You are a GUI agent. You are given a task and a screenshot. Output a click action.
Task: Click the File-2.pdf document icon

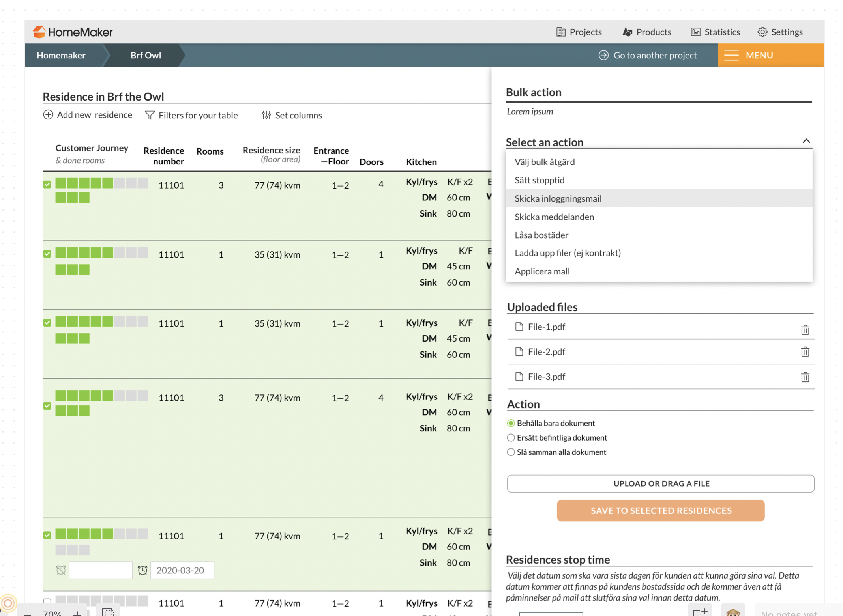tap(519, 351)
